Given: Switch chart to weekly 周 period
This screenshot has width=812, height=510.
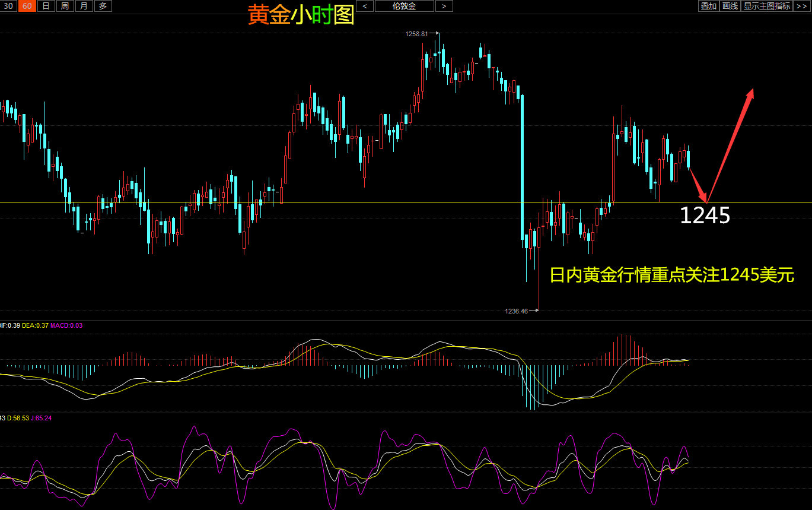Looking at the screenshot, I should (65, 6).
